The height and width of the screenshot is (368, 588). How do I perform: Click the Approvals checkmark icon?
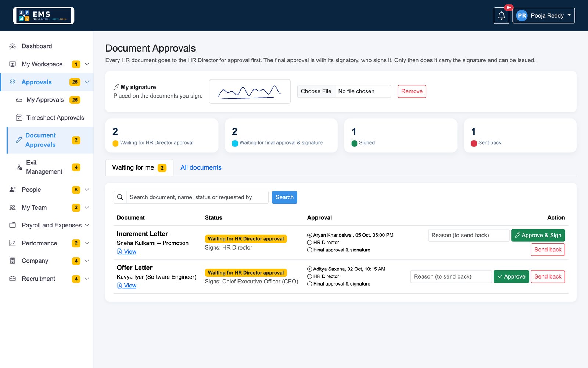(x=12, y=82)
